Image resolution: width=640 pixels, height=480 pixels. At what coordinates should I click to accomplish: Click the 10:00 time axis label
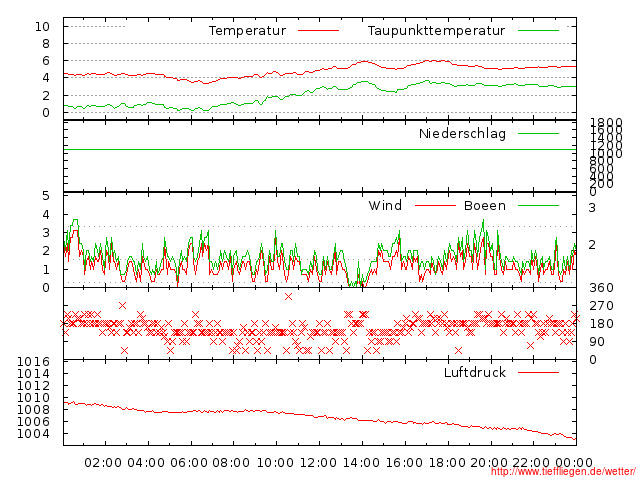point(275,463)
